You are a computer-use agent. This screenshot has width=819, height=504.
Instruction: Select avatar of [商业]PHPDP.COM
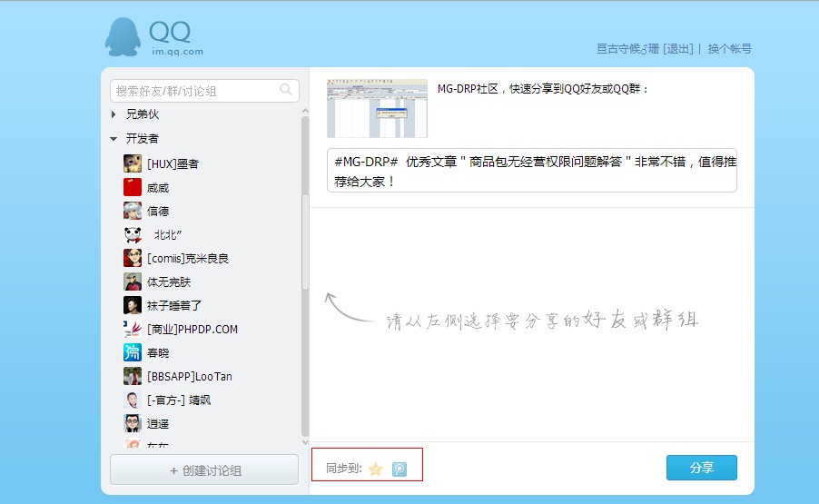(x=133, y=329)
